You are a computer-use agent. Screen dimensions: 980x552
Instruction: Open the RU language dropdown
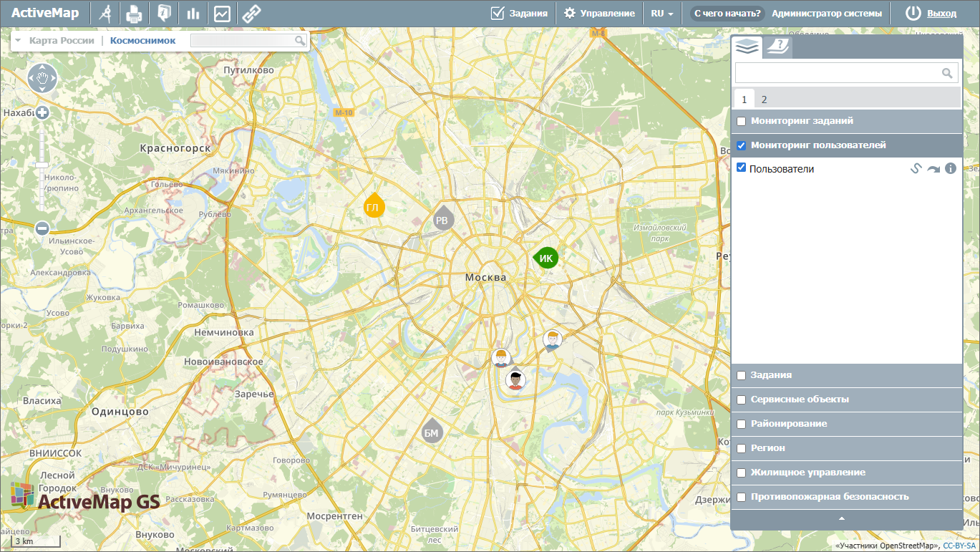pos(662,13)
